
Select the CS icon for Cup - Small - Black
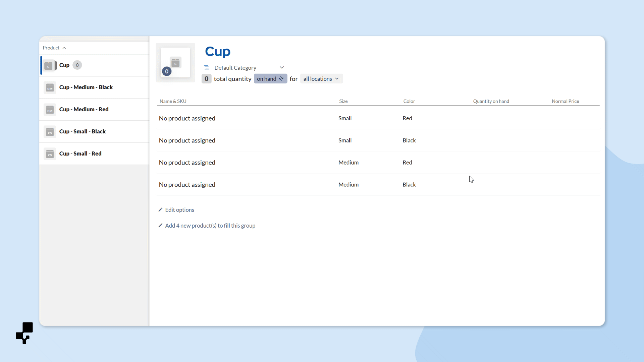[x=49, y=131]
